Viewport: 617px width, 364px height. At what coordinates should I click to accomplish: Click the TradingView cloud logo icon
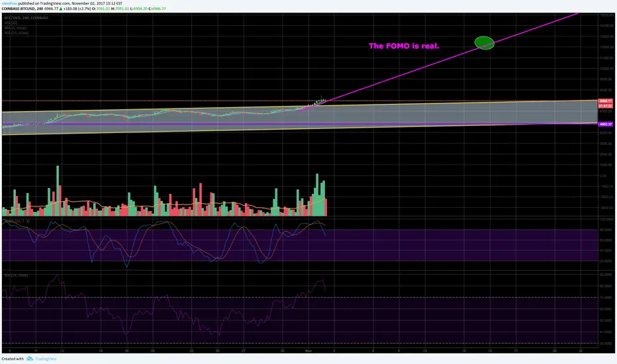[30, 359]
